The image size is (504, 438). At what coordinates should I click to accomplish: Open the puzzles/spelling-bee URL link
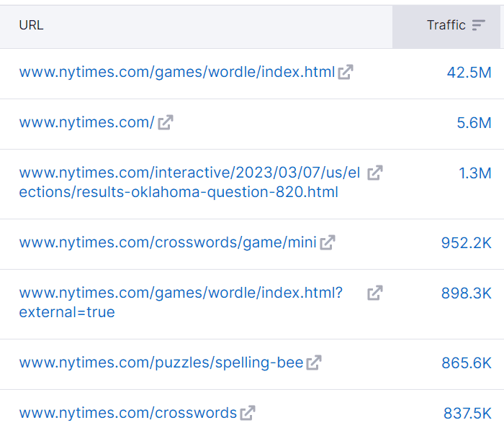[161, 362]
